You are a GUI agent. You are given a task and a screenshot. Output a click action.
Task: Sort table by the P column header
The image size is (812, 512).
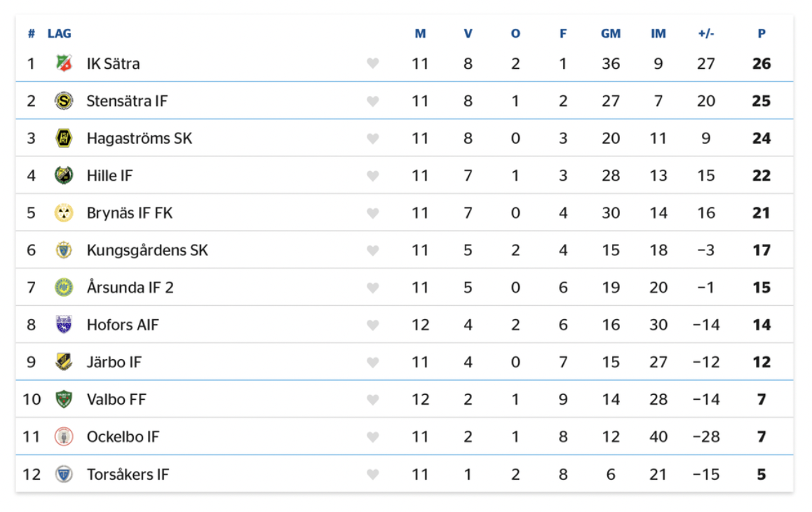[762, 34]
